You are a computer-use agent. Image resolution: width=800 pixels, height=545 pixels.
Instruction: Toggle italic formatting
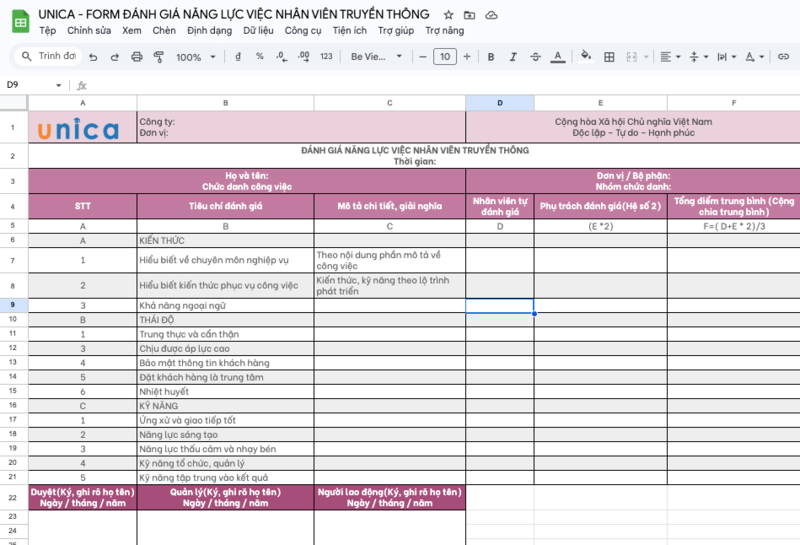pos(513,57)
